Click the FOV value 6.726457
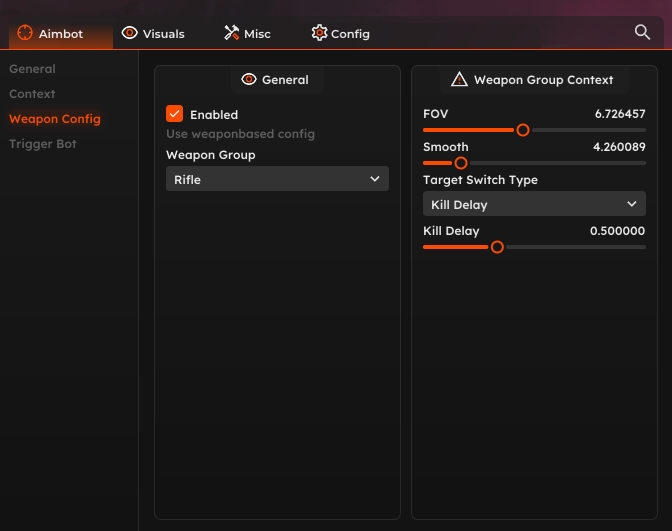672x531 pixels. [x=619, y=114]
